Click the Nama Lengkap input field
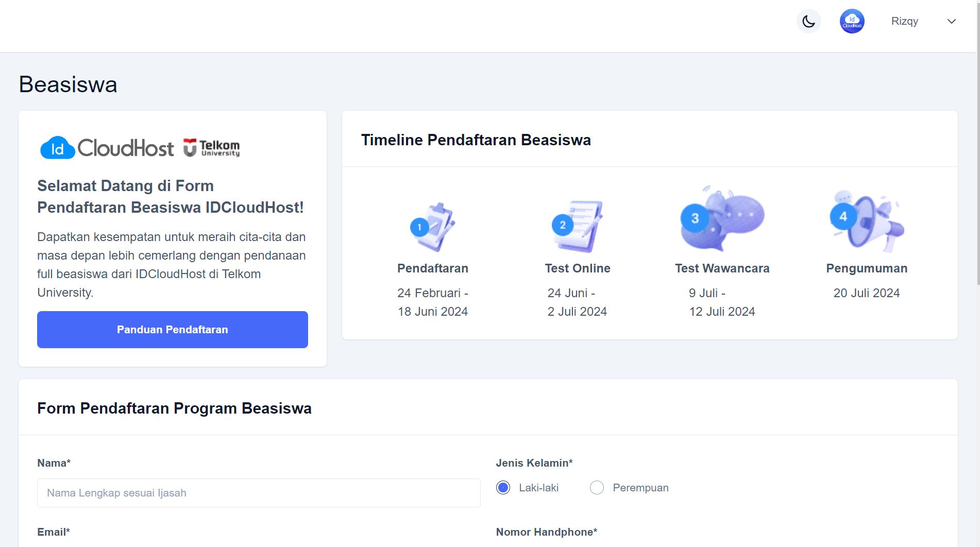The width and height of the screenshot is (980, 547). 259,492
